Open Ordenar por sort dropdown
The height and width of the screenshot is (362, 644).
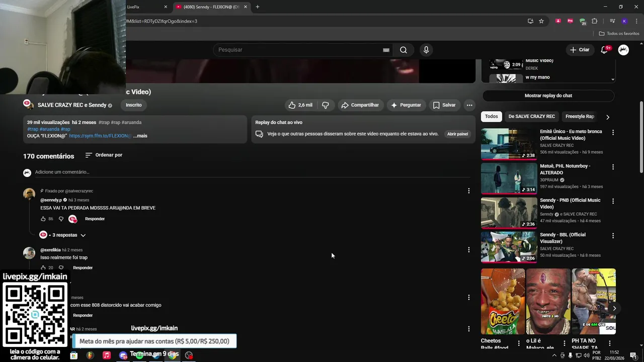point(104,155)
